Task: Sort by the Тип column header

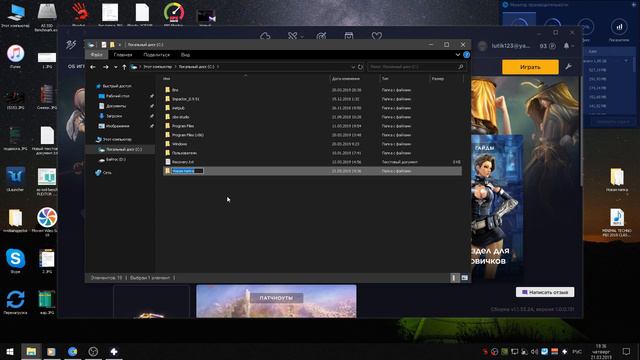Action: pyautogui.click(x=385, y=78)
